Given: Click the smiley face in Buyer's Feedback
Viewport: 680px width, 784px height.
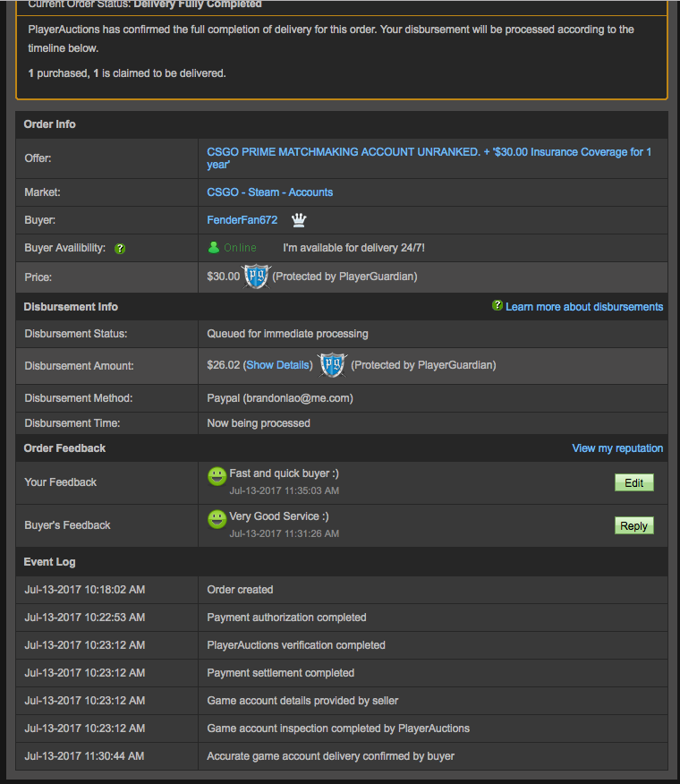Looking at the screenshot, I should pos(217,519).
